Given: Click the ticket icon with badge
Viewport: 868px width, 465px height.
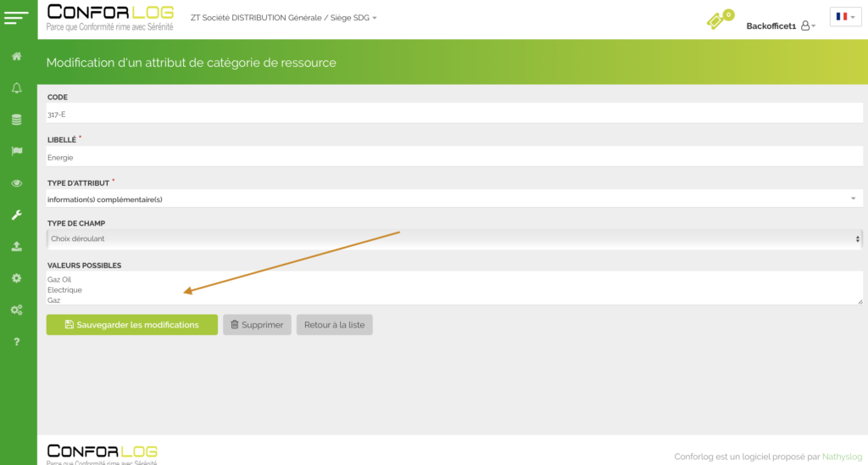Looking at the screenshot, I should coord(719,20).
